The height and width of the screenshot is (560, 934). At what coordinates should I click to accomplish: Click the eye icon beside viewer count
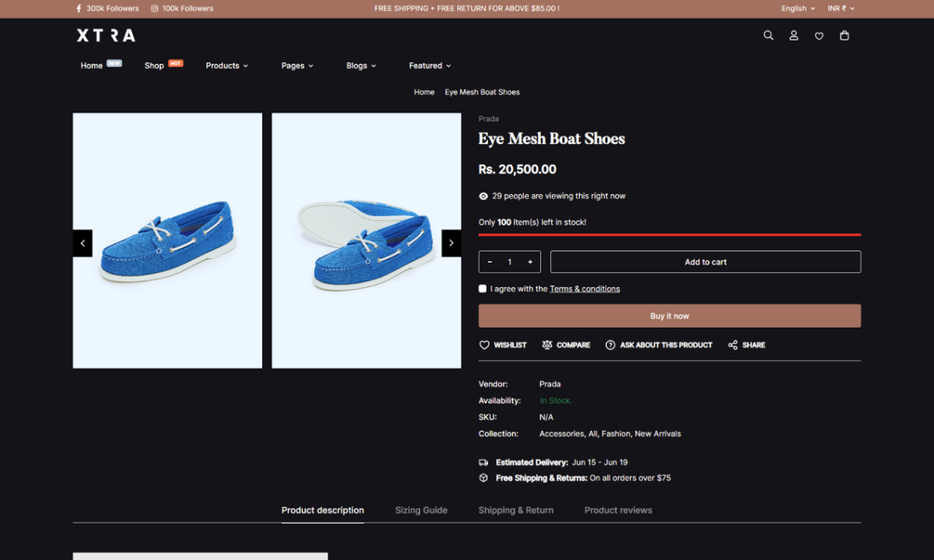[x=483, y=196]
